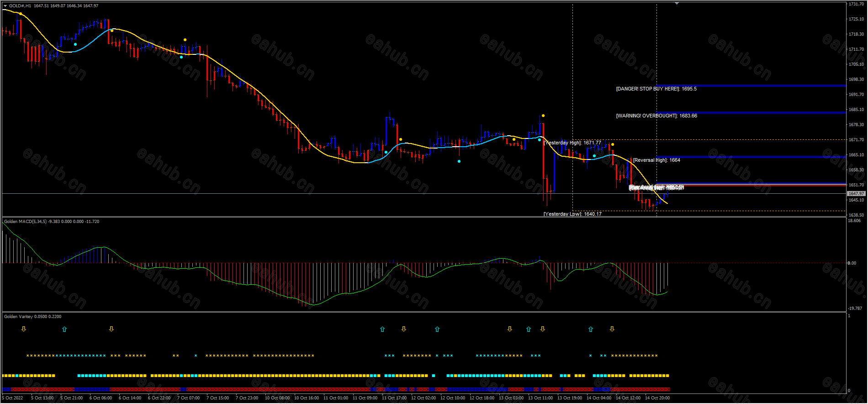The width and height of the screenshot is (868, 404).
Task: Click the Golden MACD(5,34,5) indicator title
Action: pyautogui.click(x=51, y=222)
